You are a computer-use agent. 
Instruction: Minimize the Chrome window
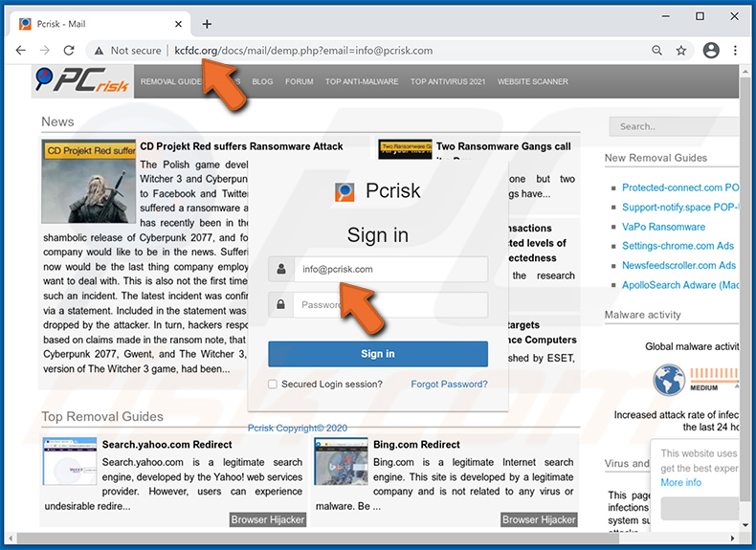(666, 16)
